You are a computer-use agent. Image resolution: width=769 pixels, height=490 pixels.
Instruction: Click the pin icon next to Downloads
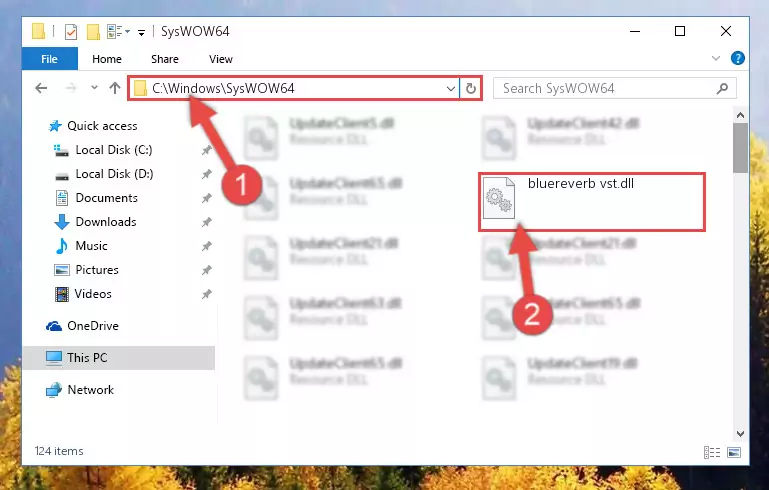(206, 222)
